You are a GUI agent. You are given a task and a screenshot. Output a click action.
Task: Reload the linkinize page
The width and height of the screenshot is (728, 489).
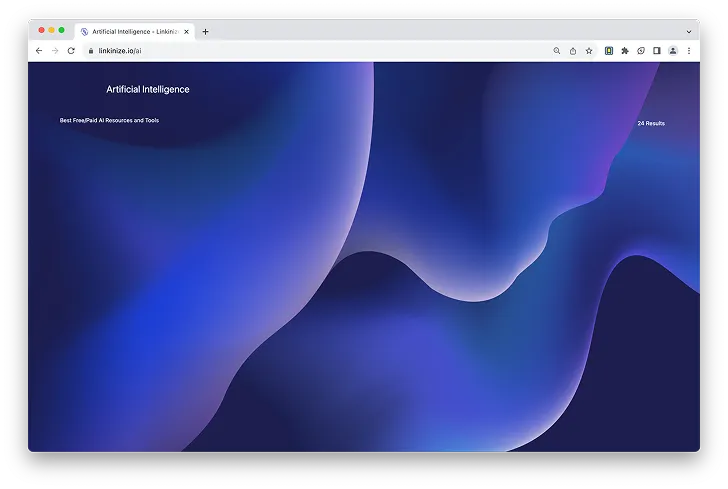71,51
